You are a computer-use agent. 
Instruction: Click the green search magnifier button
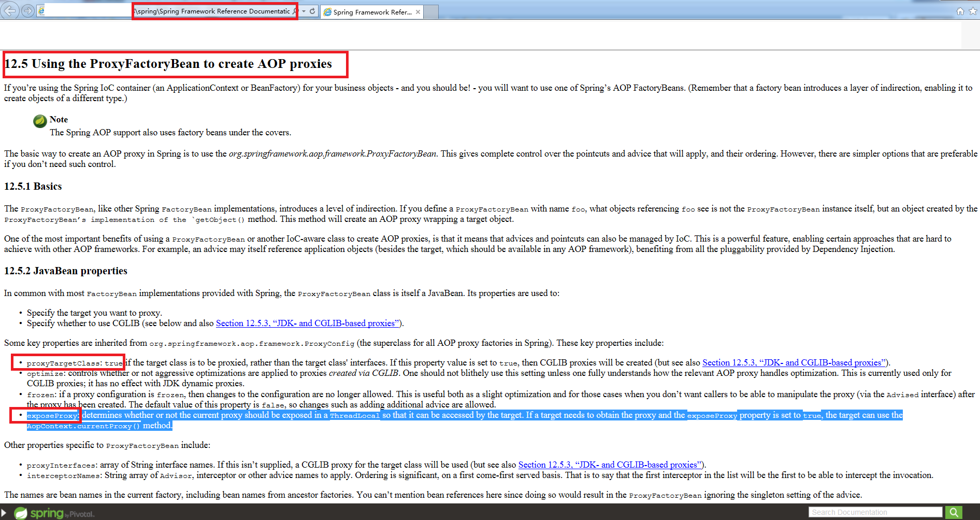[954, 512]
